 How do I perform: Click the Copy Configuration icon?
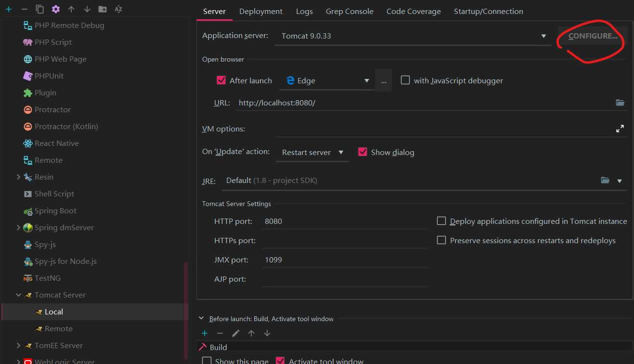click(x=40, y=9)
